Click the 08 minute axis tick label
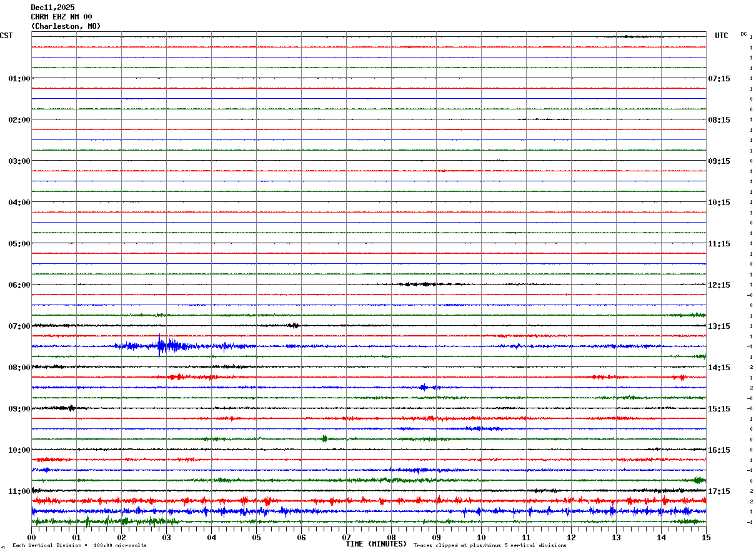756x554 pixels. [x=392, y=537]
